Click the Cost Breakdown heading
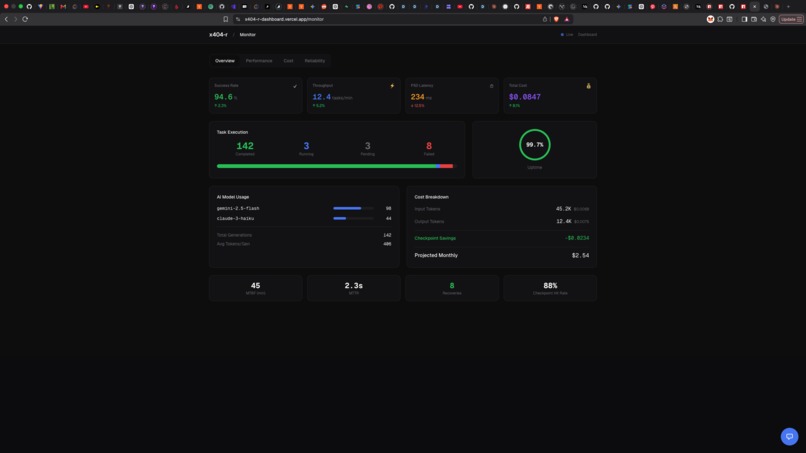 431,197
